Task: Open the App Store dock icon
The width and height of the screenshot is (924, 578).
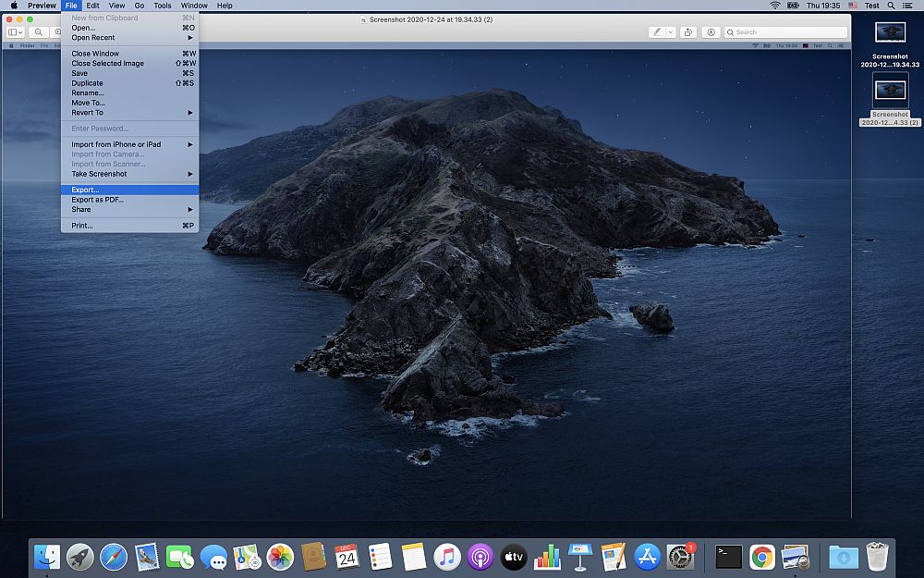Action: [x=647, y=557]
